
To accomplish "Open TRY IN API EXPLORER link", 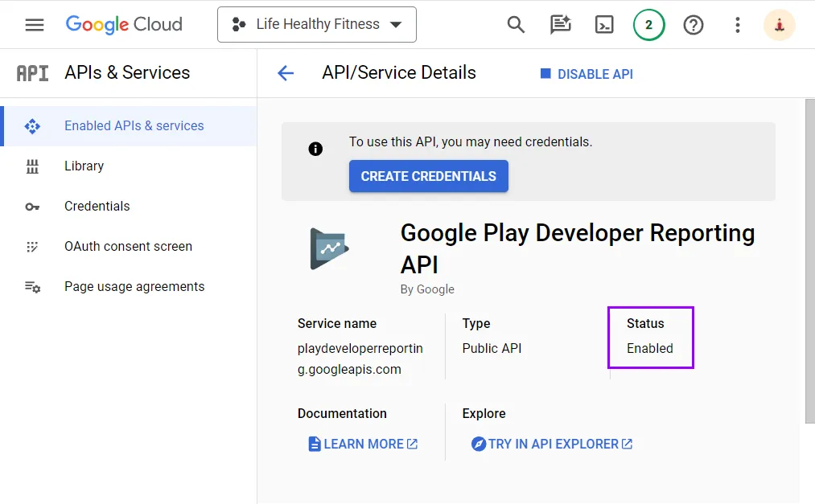I will [552, 444].
